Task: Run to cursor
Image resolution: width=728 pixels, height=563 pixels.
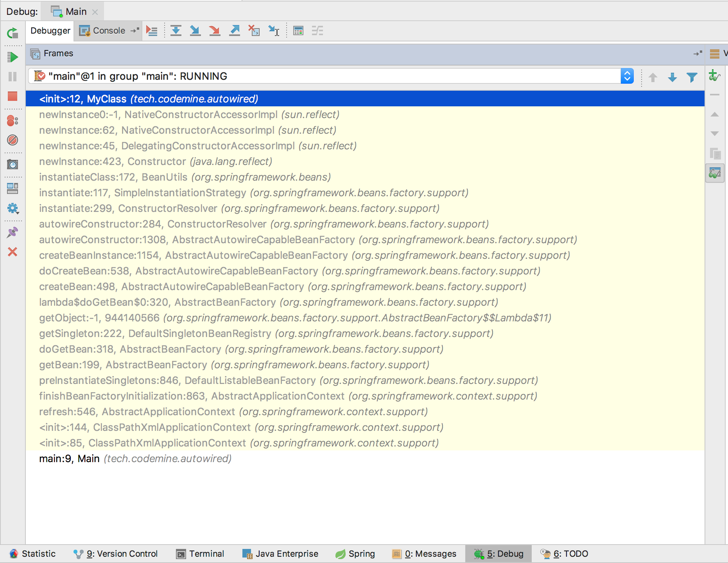Action: pos(274,31)
